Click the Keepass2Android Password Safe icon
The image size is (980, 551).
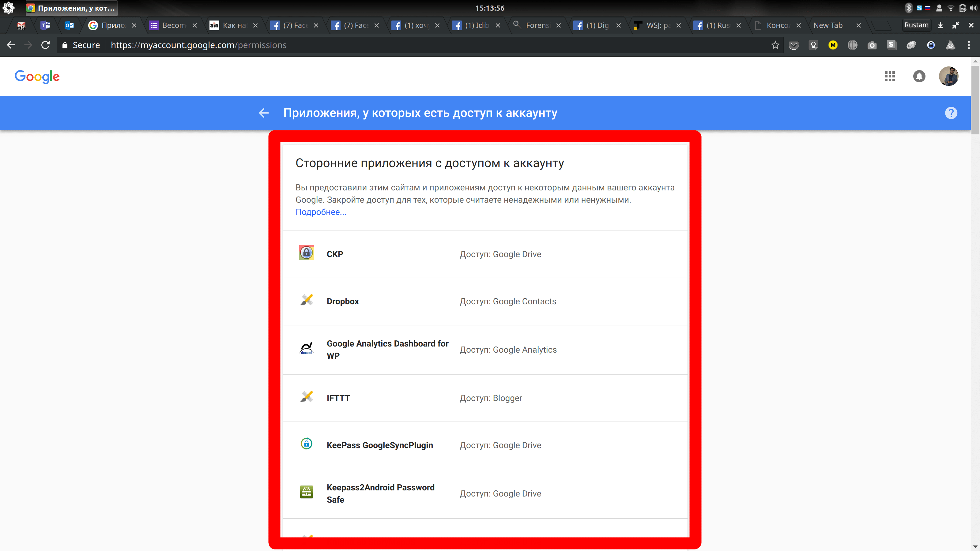306,492
